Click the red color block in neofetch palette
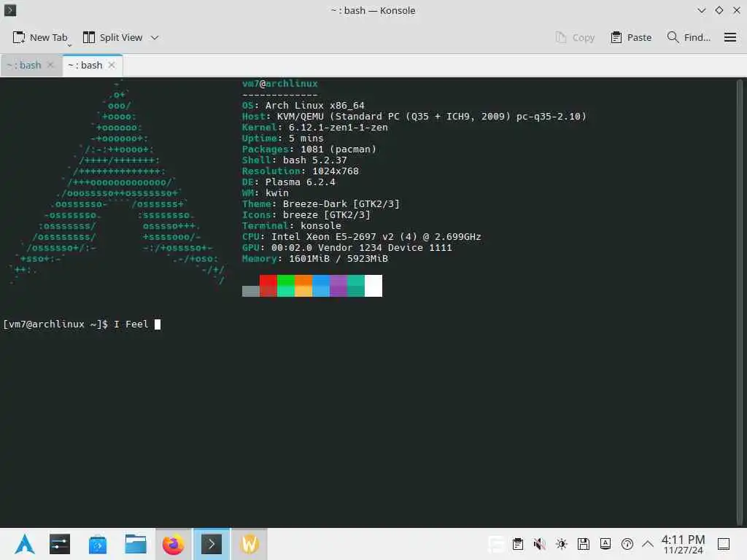The width and height of the screenshot is (747, 560). click(x=268, y=286)
